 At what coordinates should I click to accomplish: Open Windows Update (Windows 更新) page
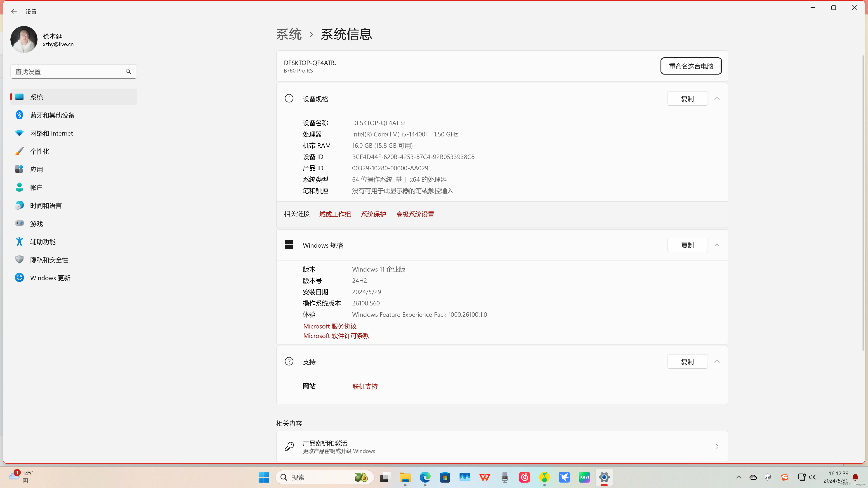pyautogui.click(x=50, y=278)
